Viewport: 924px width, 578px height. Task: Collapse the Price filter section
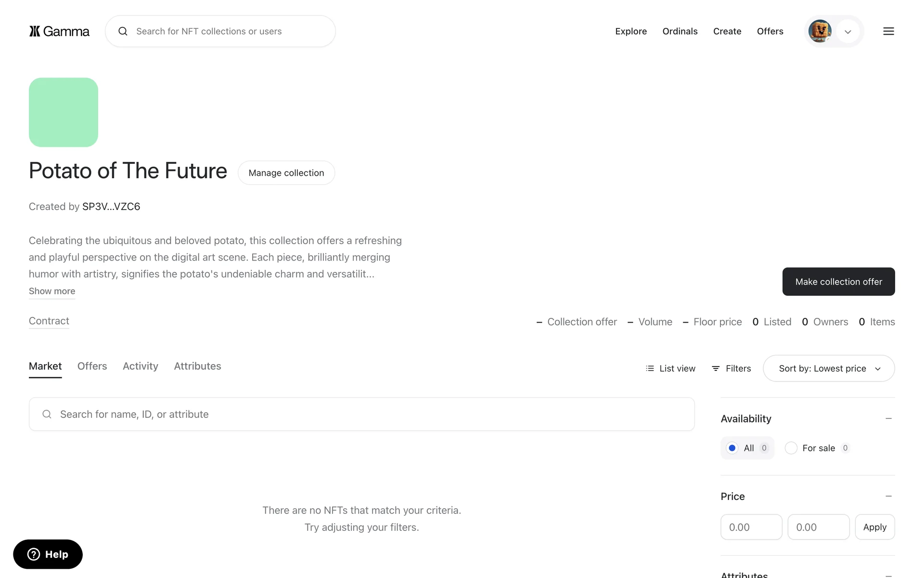tap(888, 496)
